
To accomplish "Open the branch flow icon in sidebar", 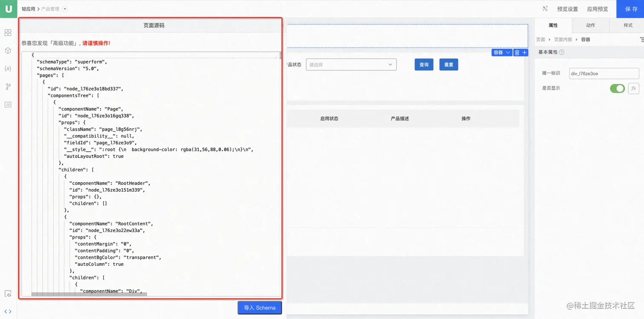I will 8,86.
